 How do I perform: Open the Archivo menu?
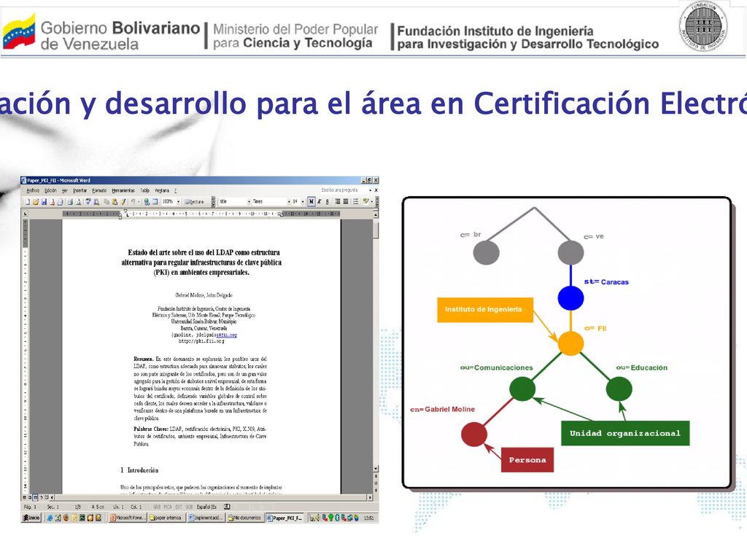(33, 190)
